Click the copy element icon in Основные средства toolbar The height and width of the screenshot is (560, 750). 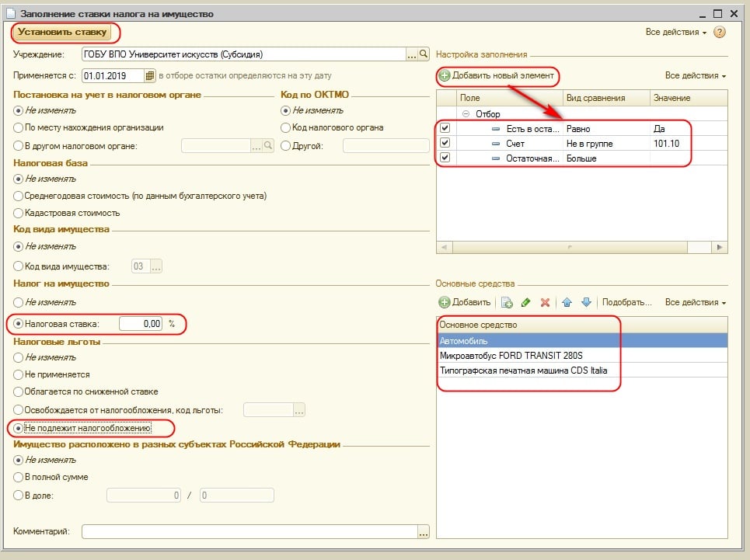[x=507, y=302]
